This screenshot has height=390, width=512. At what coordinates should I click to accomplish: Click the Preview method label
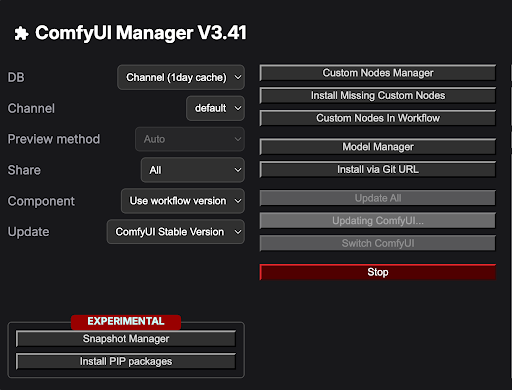[54, 139]
